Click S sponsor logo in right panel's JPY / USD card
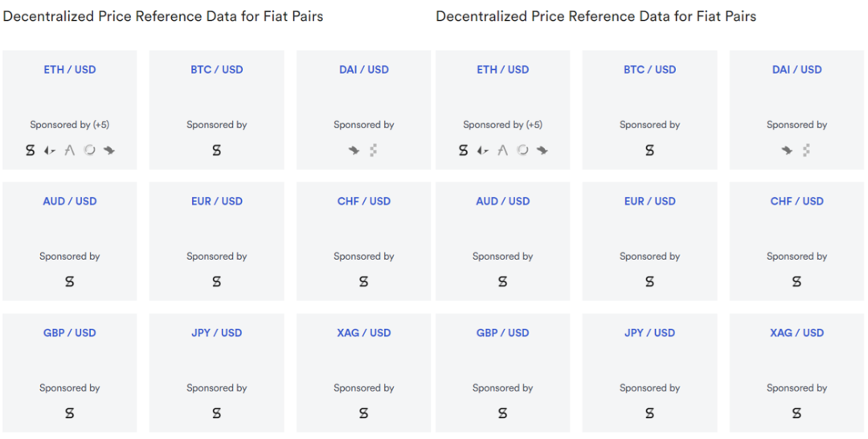 pyautogui.click(x=649, y=413)
